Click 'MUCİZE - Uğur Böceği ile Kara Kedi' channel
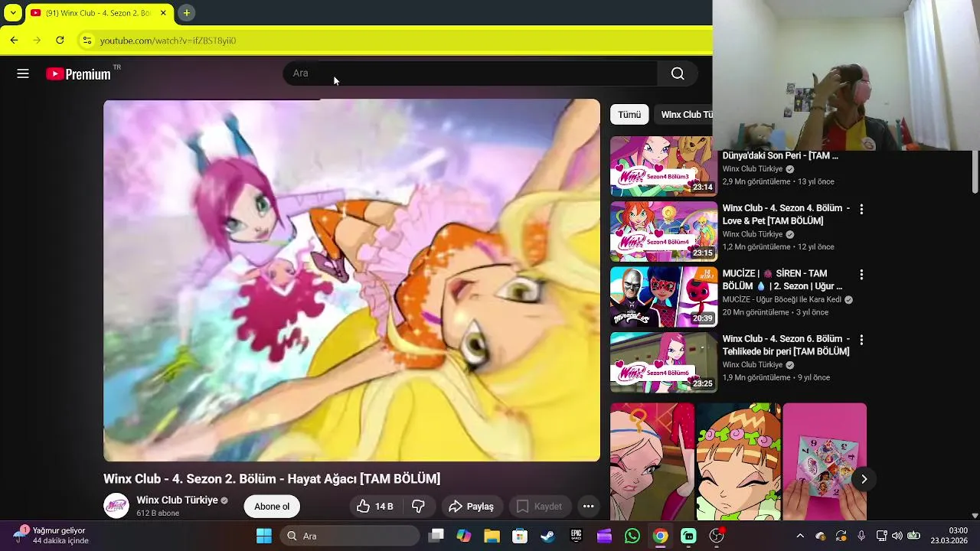This screenshot has height=551, width=980. (x=782, y=300)
